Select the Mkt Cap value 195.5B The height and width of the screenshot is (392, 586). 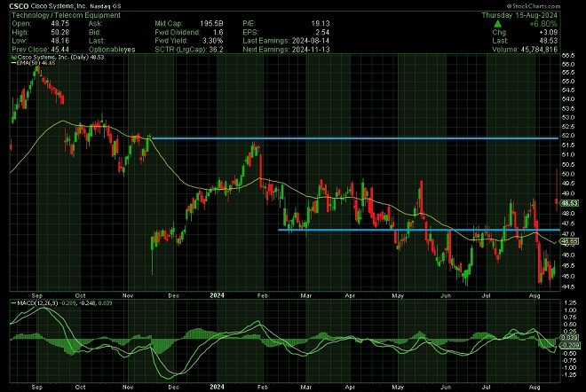coord(211,24)
